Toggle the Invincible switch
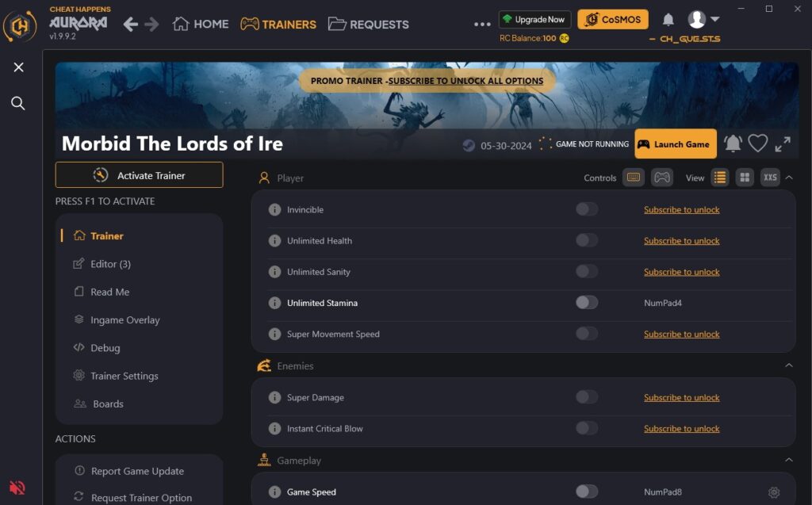This screenshot has height=505, width=812. (587, 209)
